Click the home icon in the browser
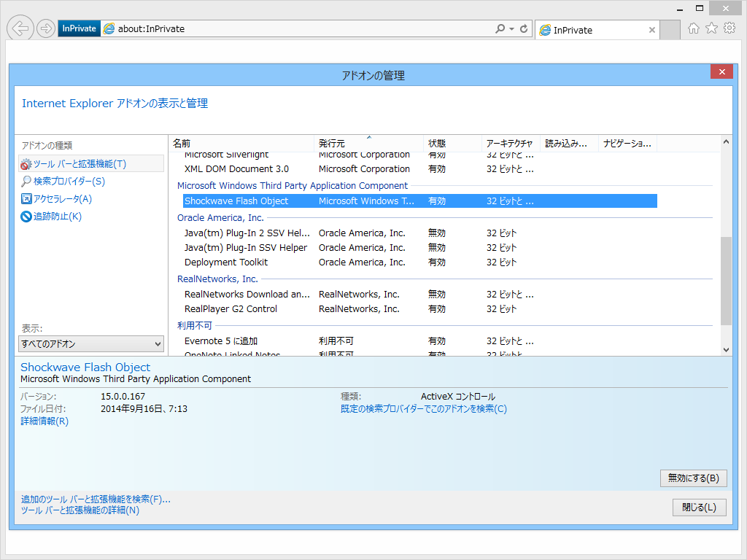 (692, 28)
